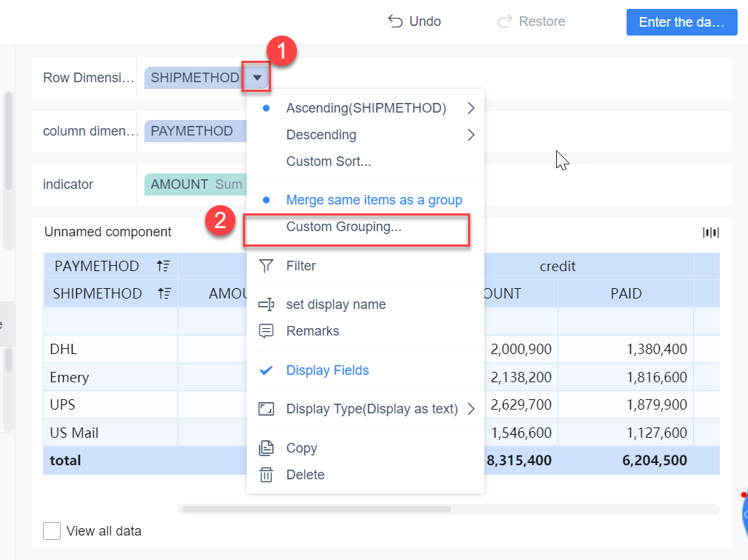This screenshot has height=560, width=748.
Task: Open the SHIPMETHOD dropdown arrow
Action: coord(257,78)
